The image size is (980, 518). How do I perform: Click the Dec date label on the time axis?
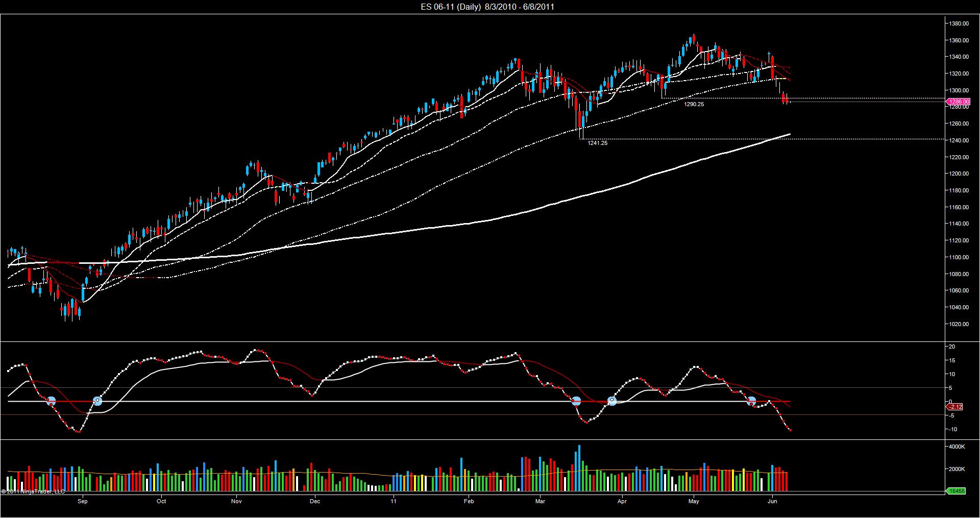315,501
